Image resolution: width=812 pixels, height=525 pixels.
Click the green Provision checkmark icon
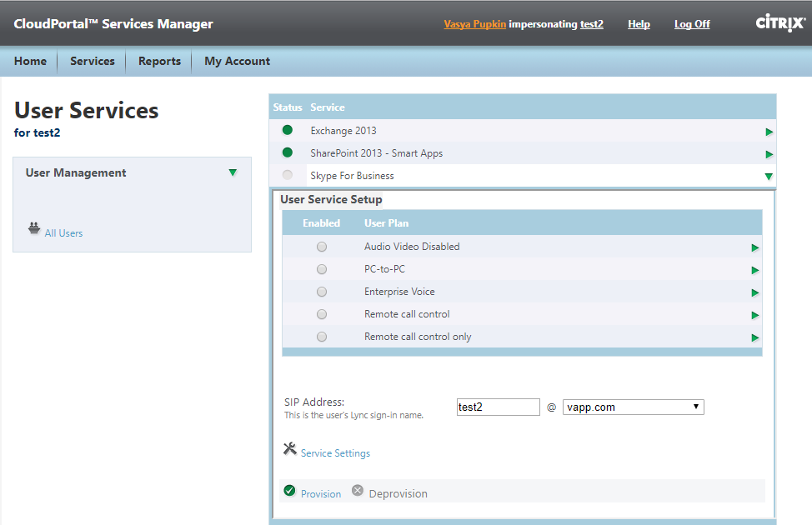290,490
